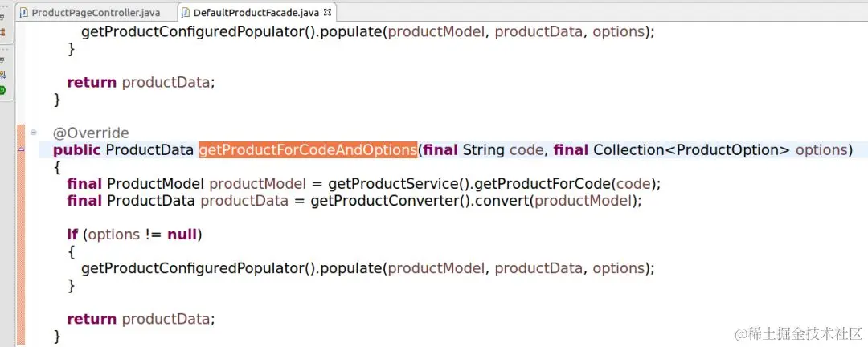This screenshot has height=347, width=868.
Task: Close the DefaultProductFacade.java tab
Action: [x=328, y=12]
